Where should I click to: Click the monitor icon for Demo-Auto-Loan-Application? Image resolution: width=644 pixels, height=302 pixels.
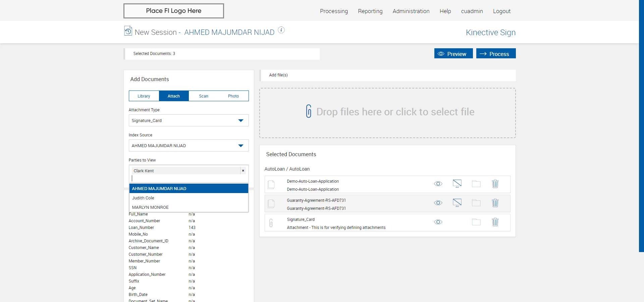(457, 184)
